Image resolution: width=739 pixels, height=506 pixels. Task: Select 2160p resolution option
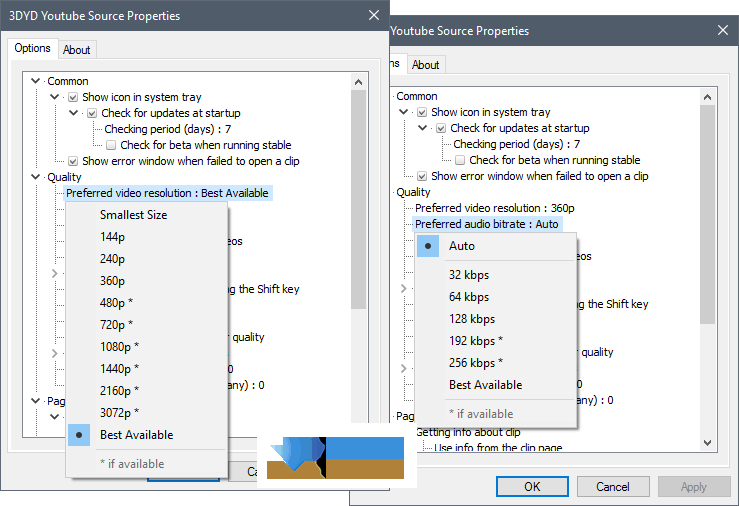click(147, 391)
